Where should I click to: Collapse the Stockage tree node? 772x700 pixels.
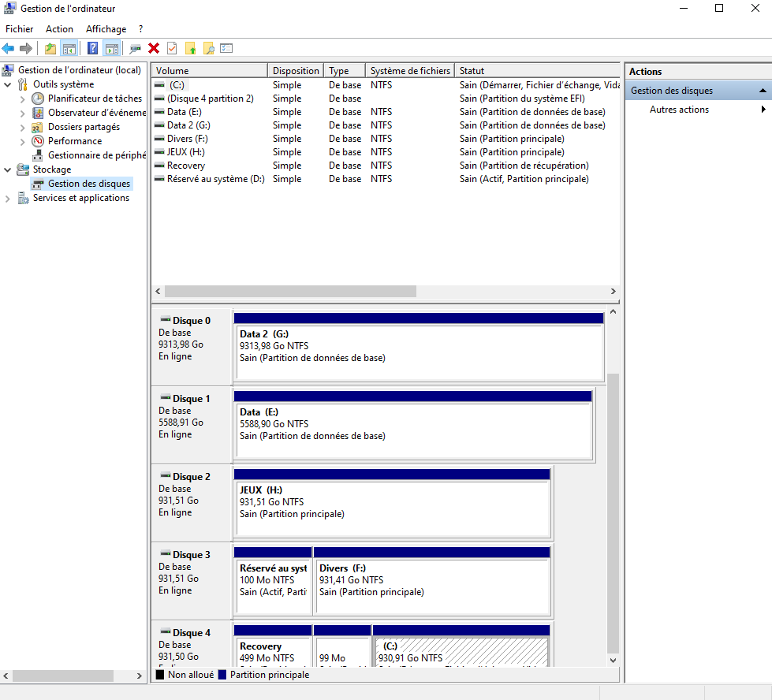[7, 169]
